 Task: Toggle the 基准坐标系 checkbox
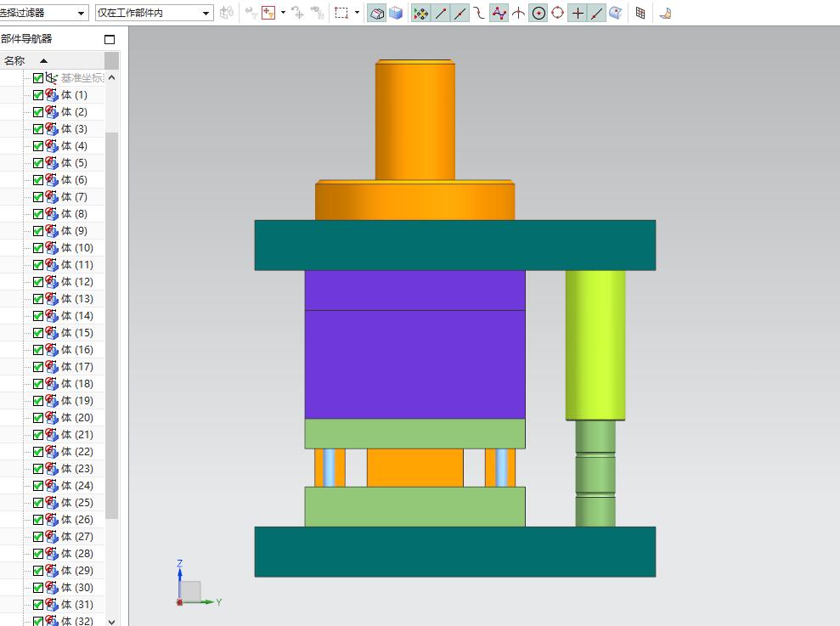[x=38, y=78]
